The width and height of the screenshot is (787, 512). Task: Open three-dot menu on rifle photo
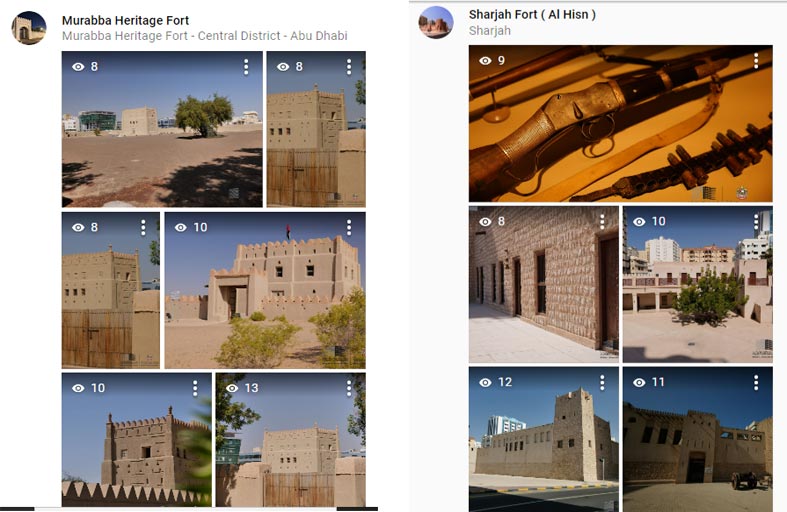coord(756,61)
